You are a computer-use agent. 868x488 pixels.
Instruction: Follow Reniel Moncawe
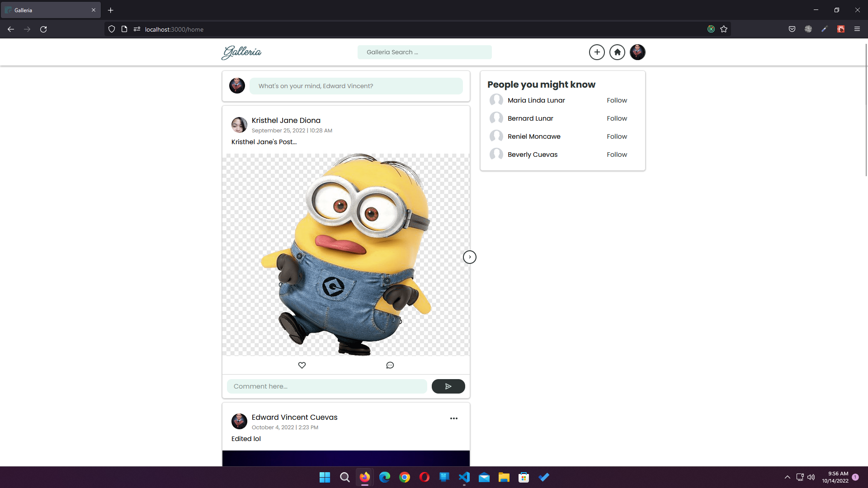[x=617, y=136]
